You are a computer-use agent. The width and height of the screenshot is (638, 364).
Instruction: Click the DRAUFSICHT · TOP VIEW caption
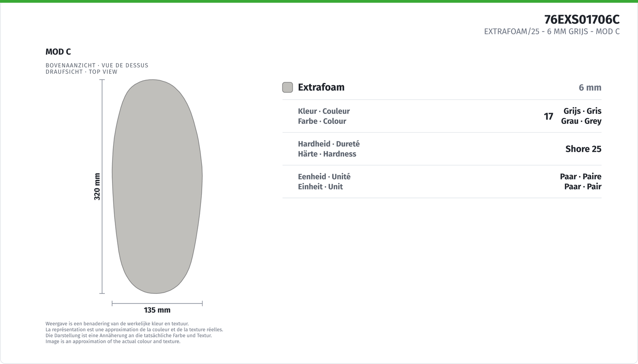tap(81, 72)
